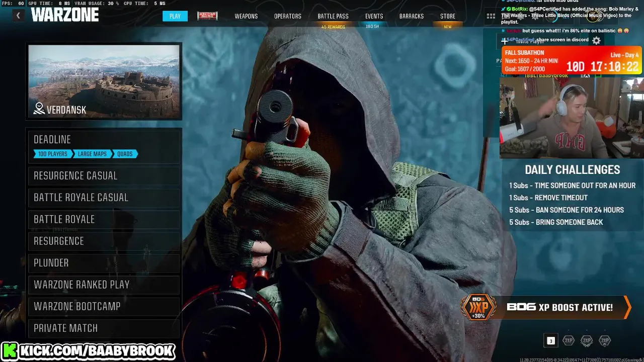Open the Store tab
Viewport: 644px width, 362px height.
(x=448, y=16)
